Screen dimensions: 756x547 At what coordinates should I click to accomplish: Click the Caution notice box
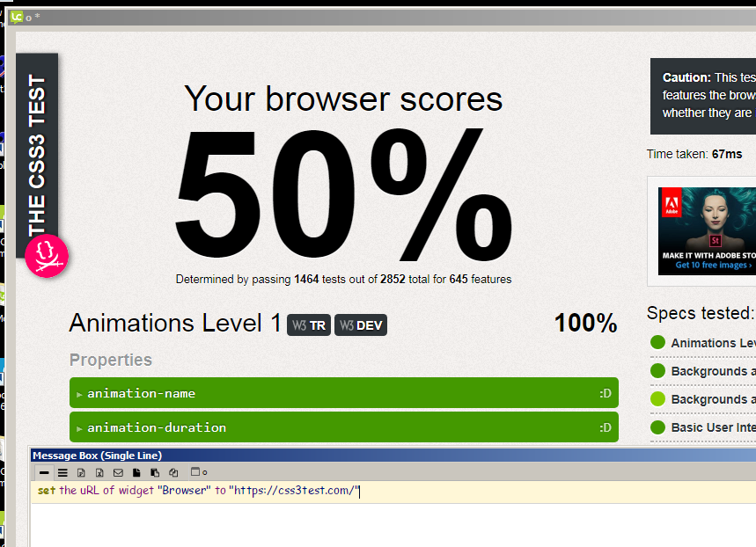(x=703, y=97)
